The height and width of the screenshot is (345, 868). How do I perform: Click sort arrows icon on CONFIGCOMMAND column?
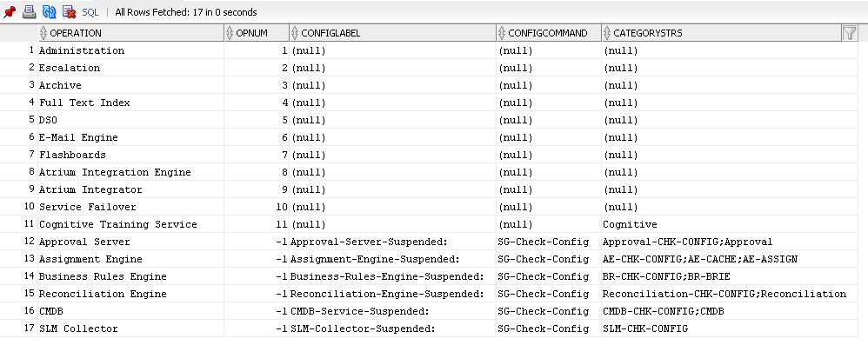[x=502, y=33]
